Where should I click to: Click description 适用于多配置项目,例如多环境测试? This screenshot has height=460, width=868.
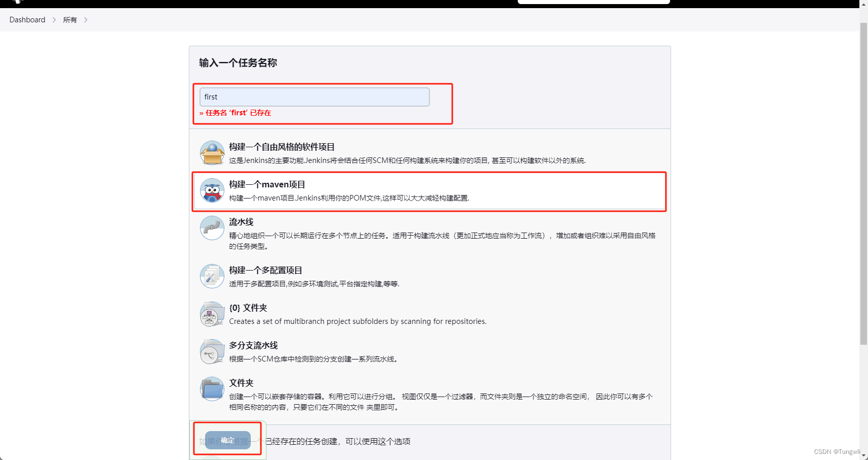(314, 284)
